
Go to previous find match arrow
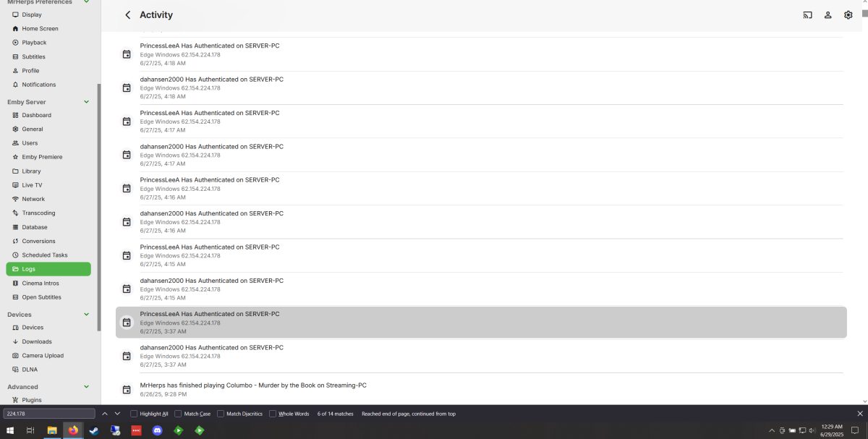click(x=105, y=414)
